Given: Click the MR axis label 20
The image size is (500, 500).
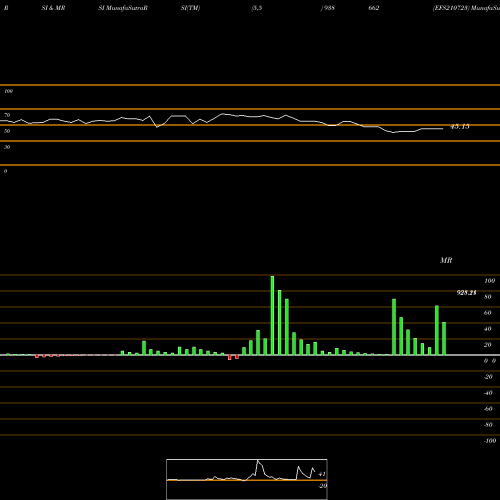Looking at the screenshot, I should pyautogui.click(x=488, y=345).
